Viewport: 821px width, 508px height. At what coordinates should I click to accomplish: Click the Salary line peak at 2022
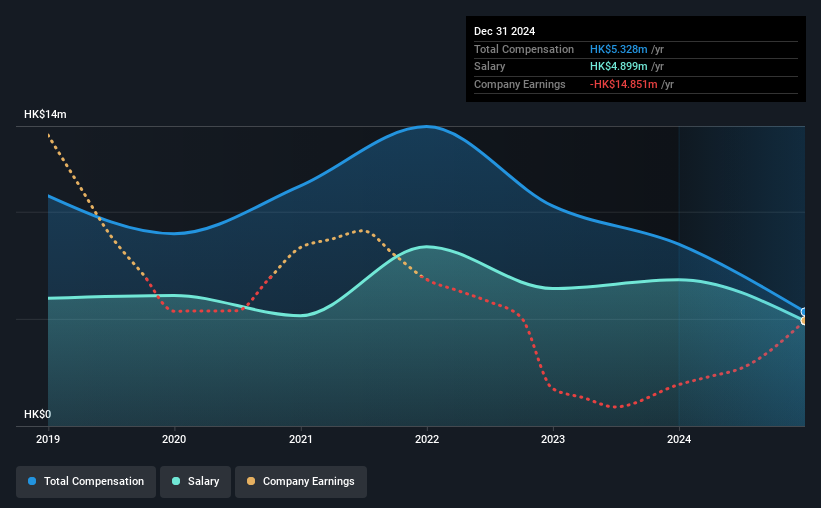pyautogui.click(x=427, y=246)
